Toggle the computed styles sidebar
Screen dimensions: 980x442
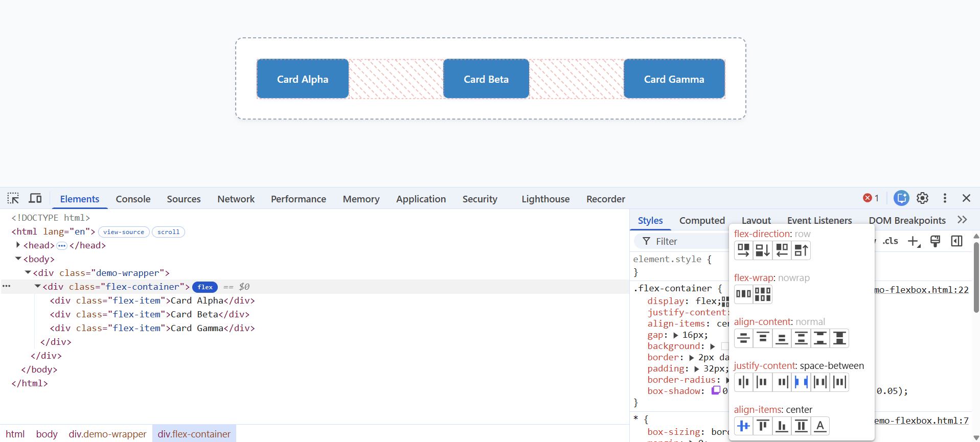click(x=957, y=241)
